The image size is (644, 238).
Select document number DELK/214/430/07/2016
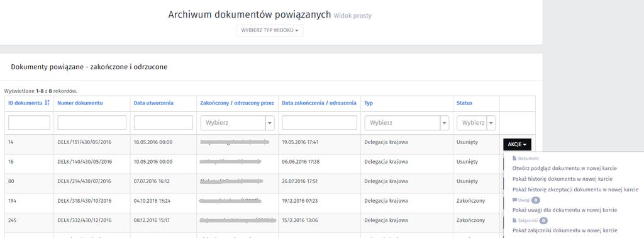pyautogui.click(x=84, y=181)
